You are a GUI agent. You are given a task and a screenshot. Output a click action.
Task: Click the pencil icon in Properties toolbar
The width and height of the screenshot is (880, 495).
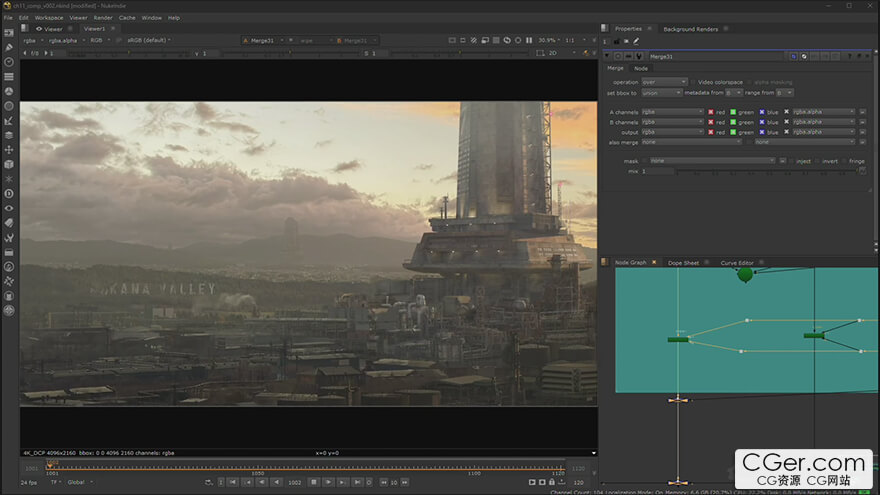click(x=636, y=41)
